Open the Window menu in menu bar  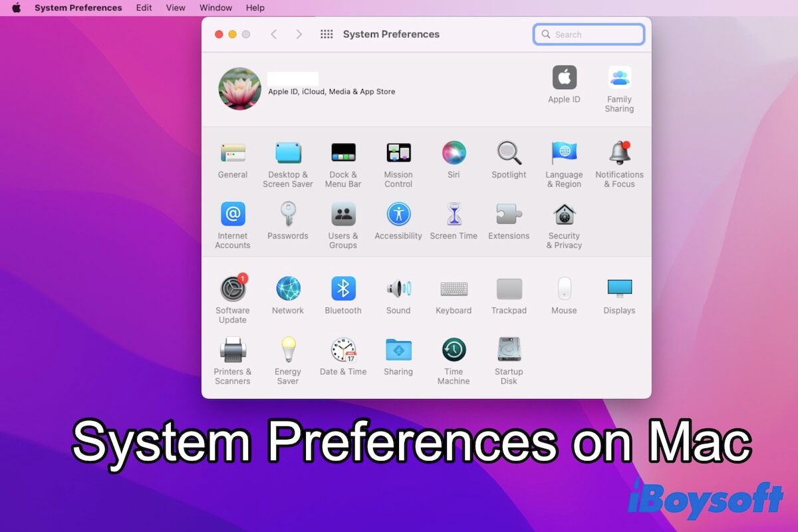click(x=215, y=8)
